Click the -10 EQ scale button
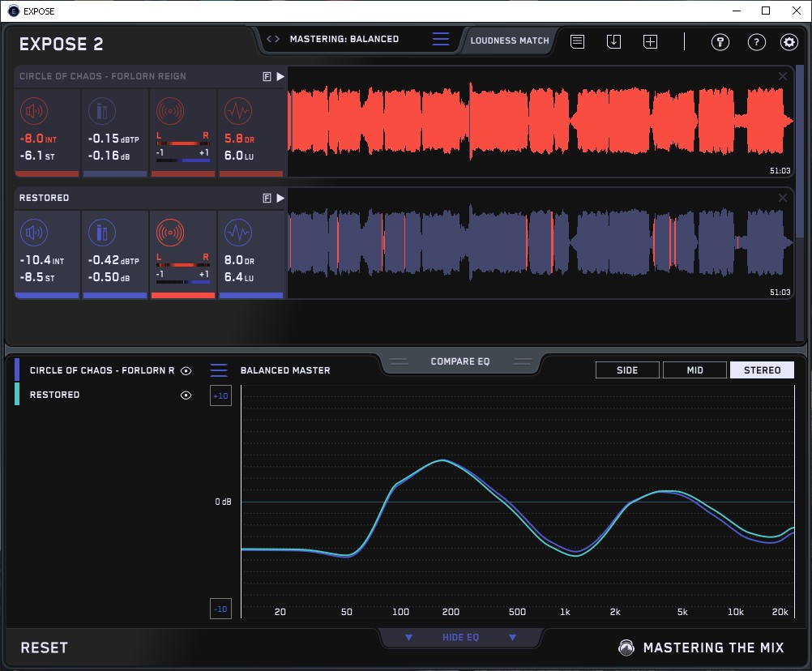Image resolution: width=812 pixels, height=671 pixels. tap(220, 609)
